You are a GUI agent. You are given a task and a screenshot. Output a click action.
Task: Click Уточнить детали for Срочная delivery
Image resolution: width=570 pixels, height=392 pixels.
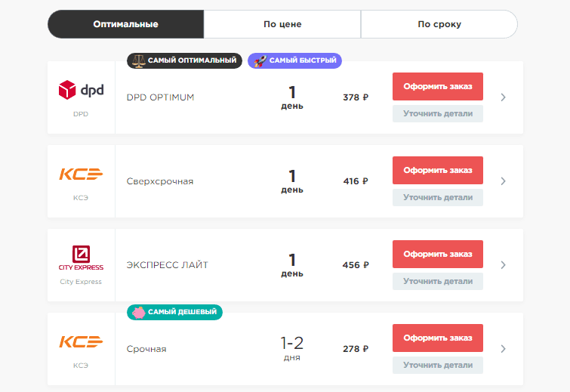pos(437,366)
